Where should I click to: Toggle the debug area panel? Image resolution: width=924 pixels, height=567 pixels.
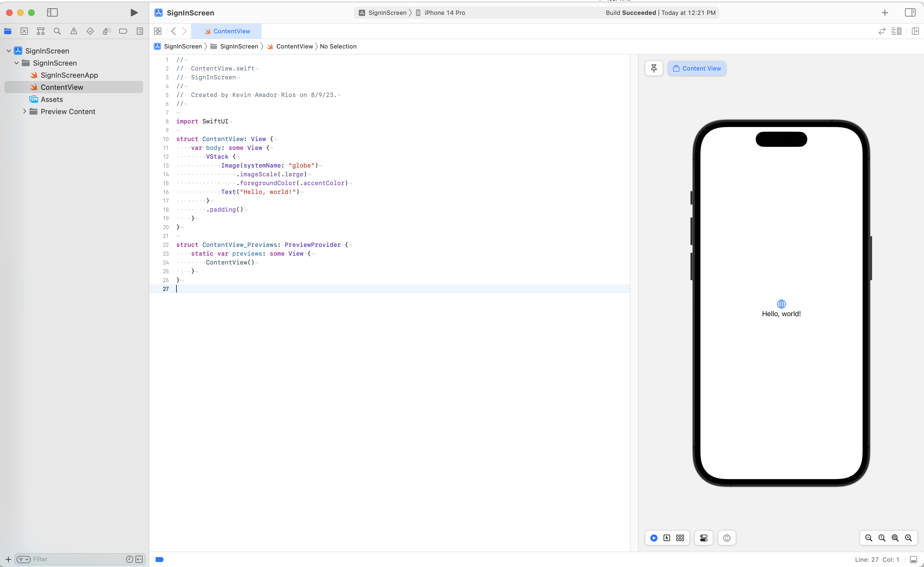pyautogui.click(x=914, y=560)
